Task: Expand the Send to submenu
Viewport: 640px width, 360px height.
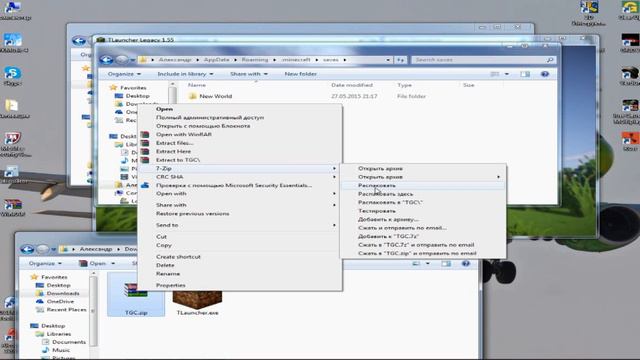Action: 240,225
